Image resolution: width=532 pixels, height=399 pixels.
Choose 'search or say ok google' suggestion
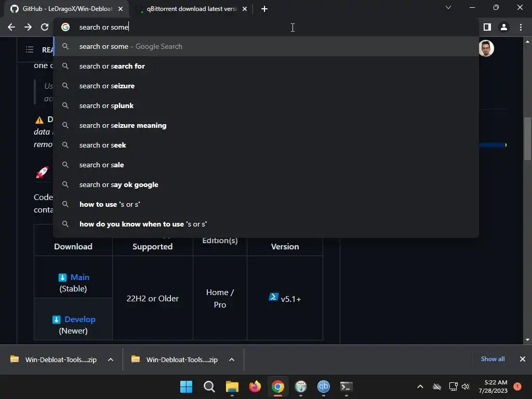click(266, 184)
